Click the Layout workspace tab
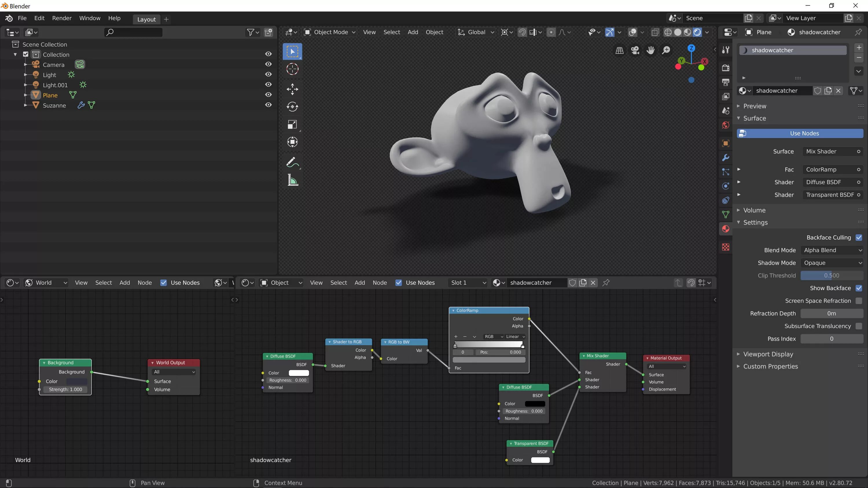The image size is (868, 488). pos(146,19)
